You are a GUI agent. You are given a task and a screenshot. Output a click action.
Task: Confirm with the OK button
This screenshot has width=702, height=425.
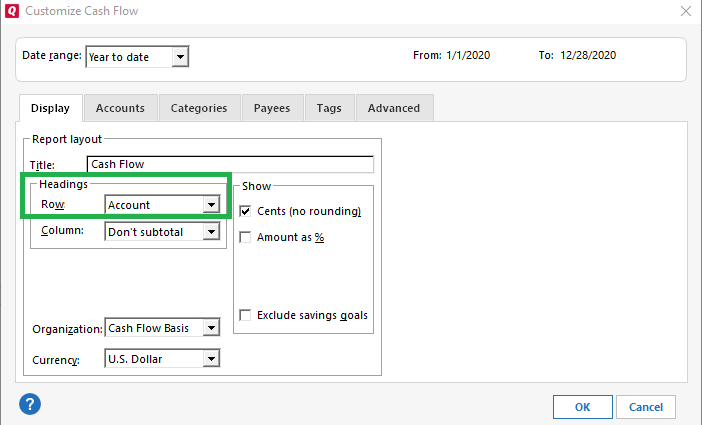coord(582,407)
